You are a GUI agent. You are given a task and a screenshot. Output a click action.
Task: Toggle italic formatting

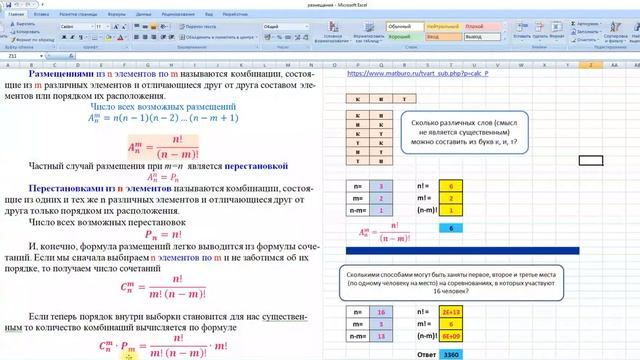click(72, 38)
